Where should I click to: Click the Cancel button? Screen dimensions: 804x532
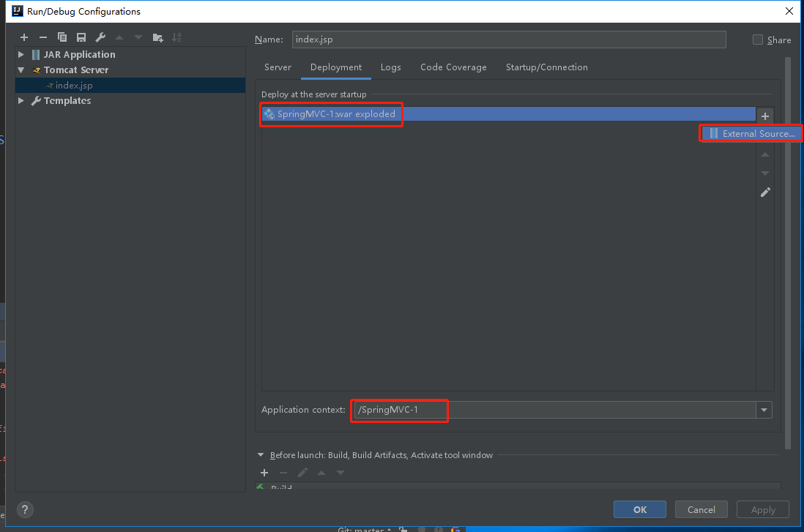(x=701, y=509)
